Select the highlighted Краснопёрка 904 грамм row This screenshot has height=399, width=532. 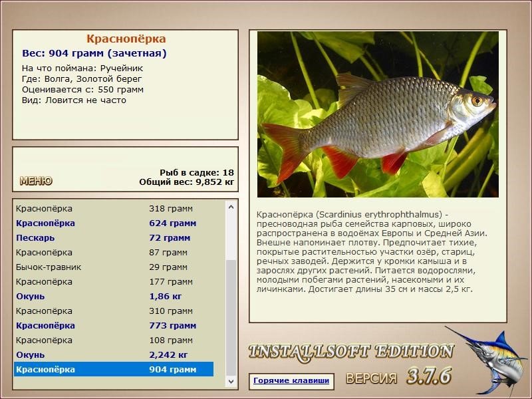114,369
